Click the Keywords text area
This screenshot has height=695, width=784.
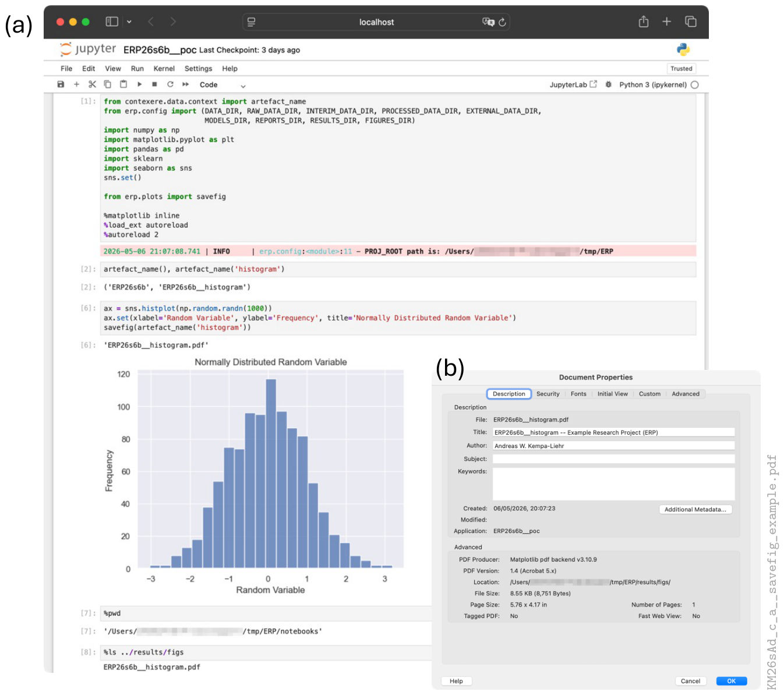tap(614, 484)
